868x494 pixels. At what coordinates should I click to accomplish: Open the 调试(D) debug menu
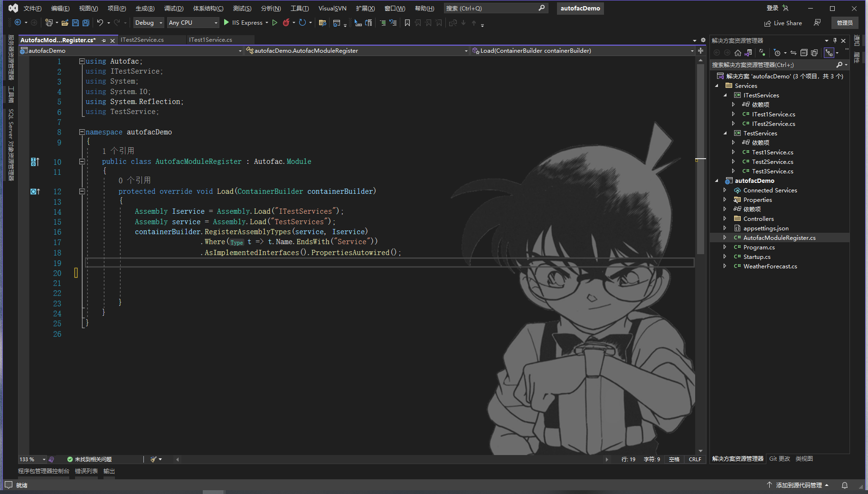pyautogui.click(x=174, y=8)
